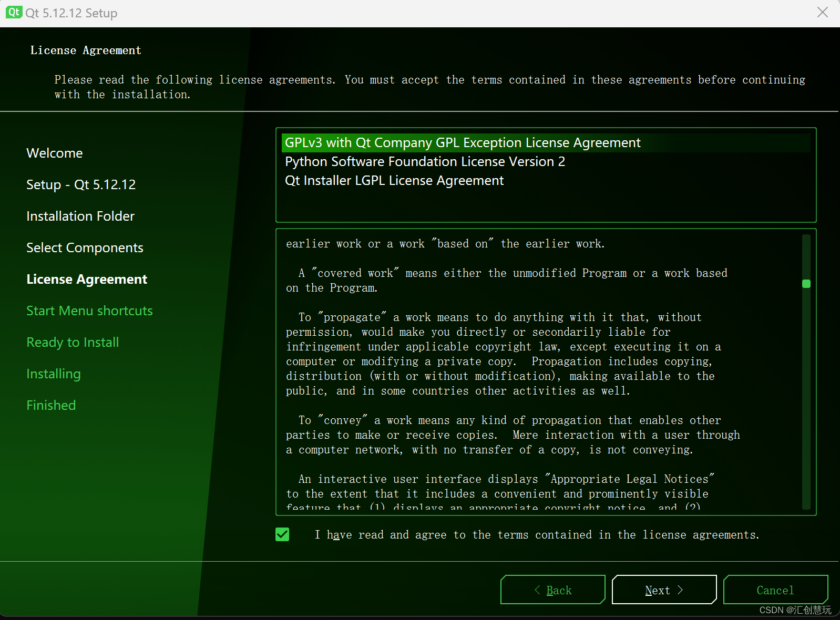The image size is (840, 620).
Task: Click the Ready to Install step
Action: point(73,343)
